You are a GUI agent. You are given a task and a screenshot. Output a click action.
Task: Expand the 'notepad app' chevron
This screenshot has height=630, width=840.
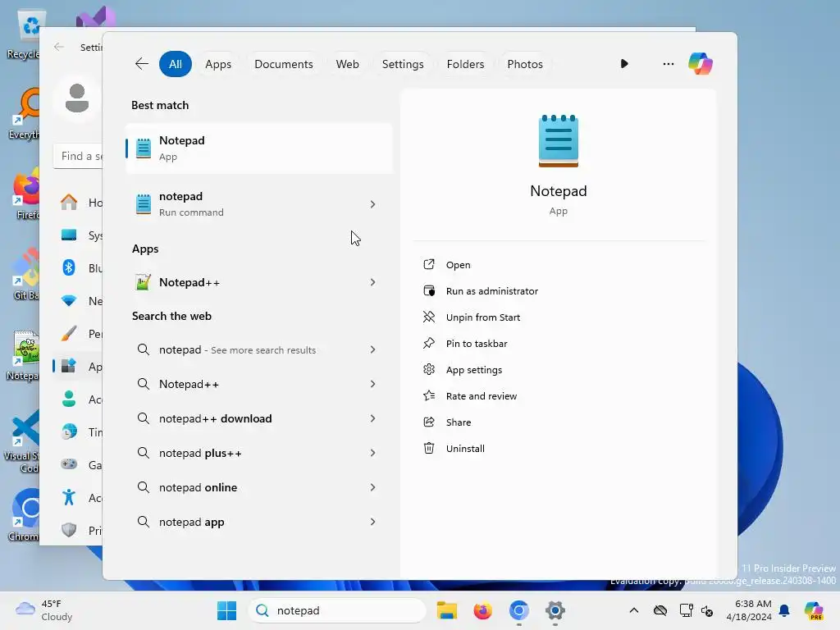pos(372,522)
